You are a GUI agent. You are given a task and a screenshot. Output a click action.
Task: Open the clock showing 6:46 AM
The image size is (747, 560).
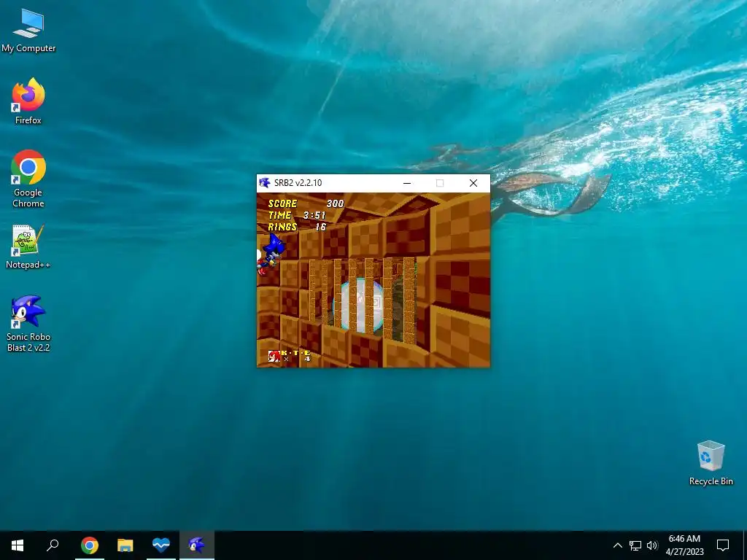point(684,539)
